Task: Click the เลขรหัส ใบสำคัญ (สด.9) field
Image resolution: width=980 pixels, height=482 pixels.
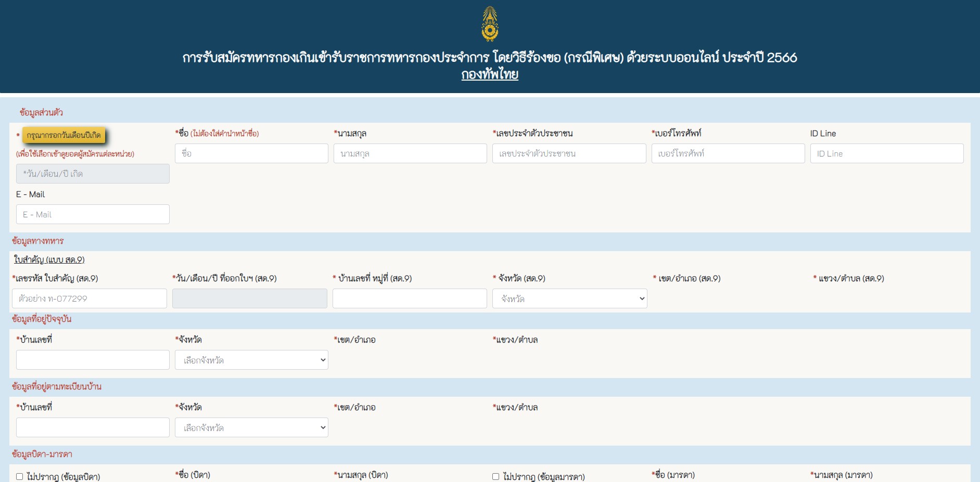Action: click(x=89, y=298)
